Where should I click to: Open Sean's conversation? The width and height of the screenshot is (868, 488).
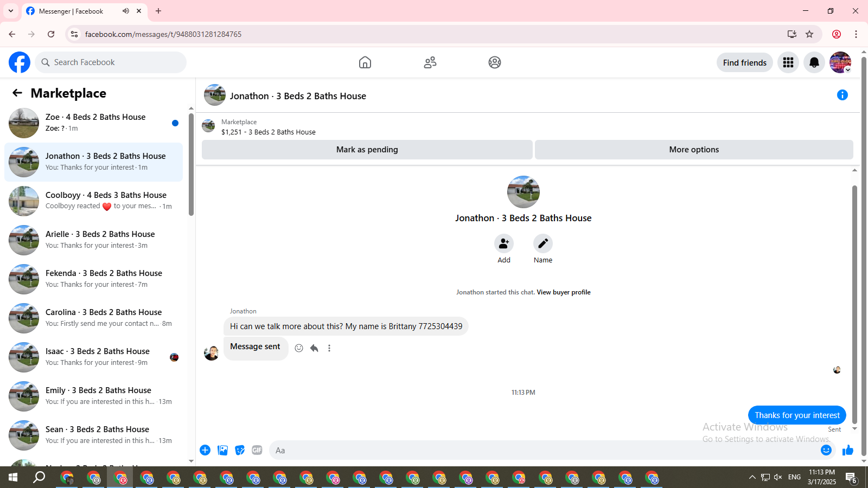(93, 435)
